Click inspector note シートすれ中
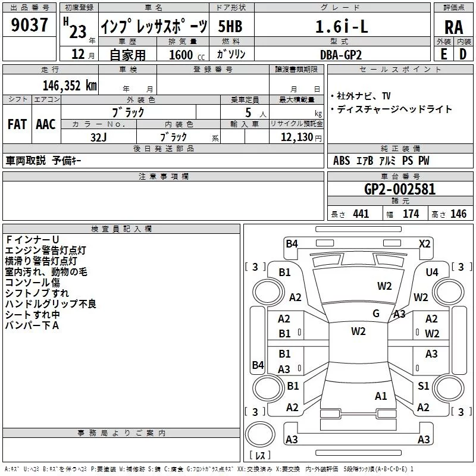The height and width of the screenshot is (476, 476). tap(32, 315)
